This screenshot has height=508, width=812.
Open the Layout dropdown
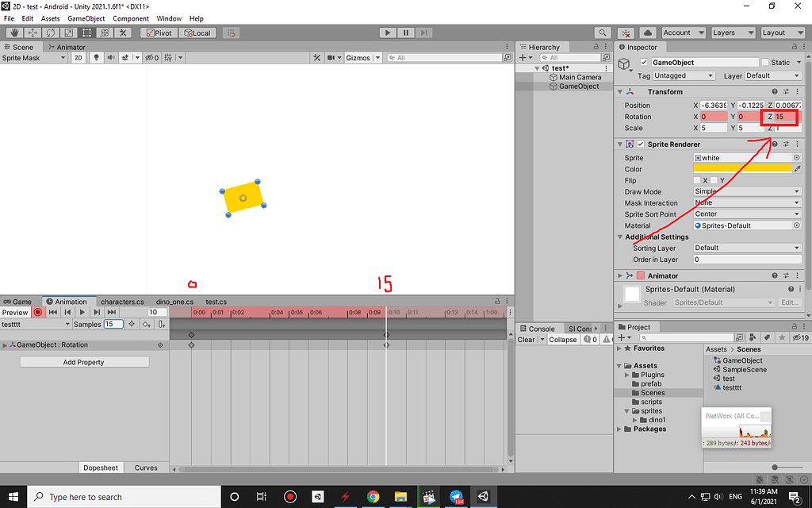coord(782,33)
